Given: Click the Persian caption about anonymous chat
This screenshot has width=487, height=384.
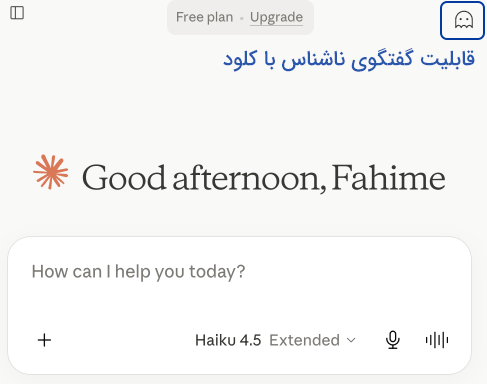Looking at the screenshot, I should click(349, 59).
